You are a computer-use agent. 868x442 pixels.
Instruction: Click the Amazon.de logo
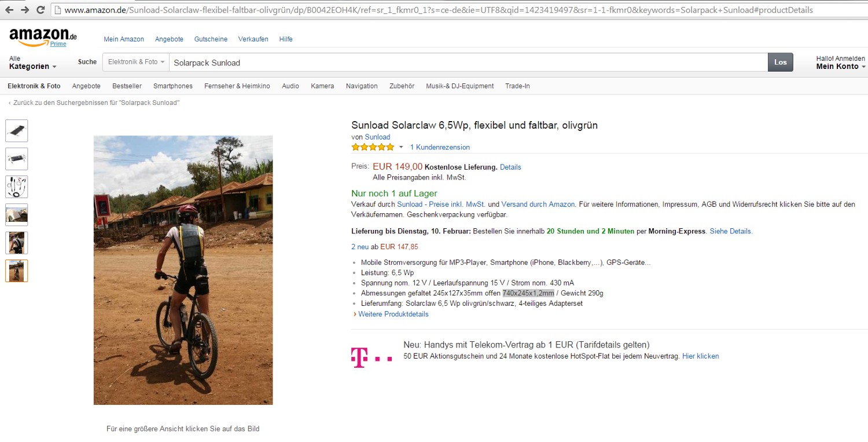click(43, 37)
